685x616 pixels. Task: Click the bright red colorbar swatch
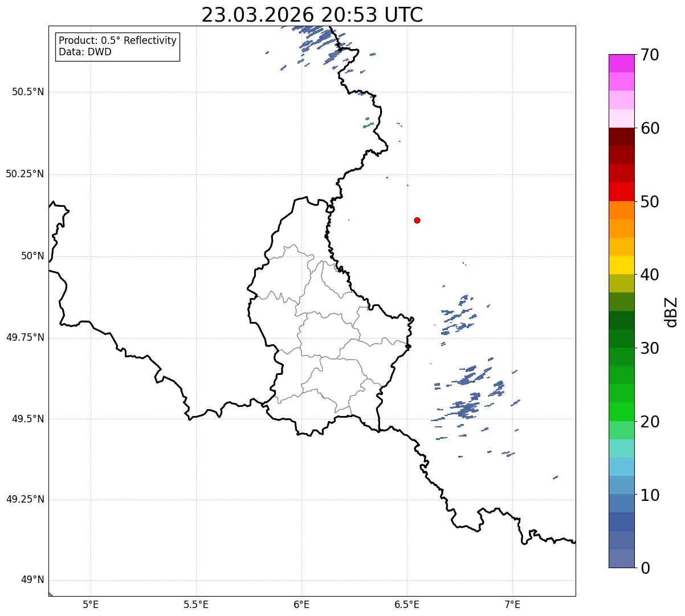[621, 192]
